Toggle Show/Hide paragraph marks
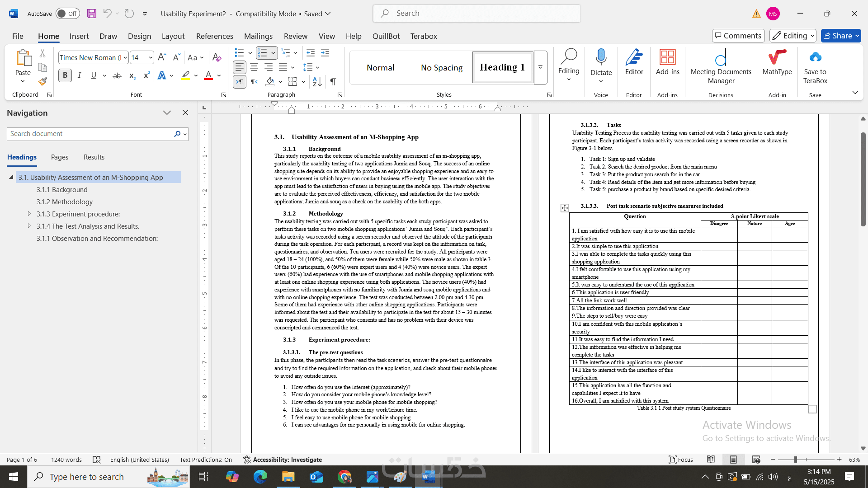 (333, 82)
